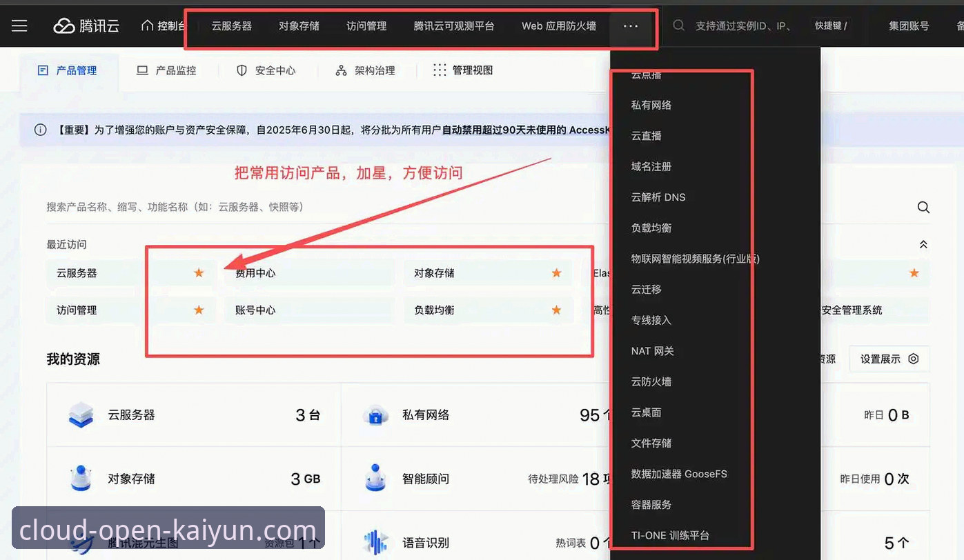The image size is (964, 560).
Task: Click the 语音识别 resource icon
Action: point(375,543)
